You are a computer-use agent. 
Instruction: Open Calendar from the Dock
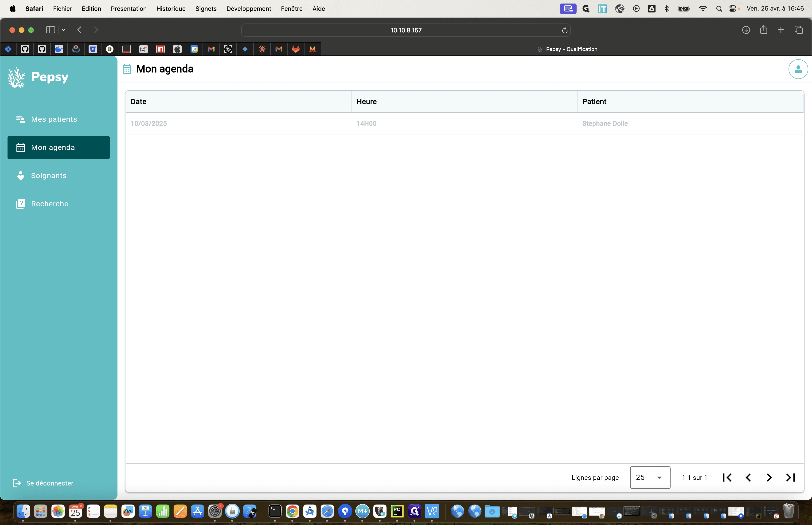[75, 511]
